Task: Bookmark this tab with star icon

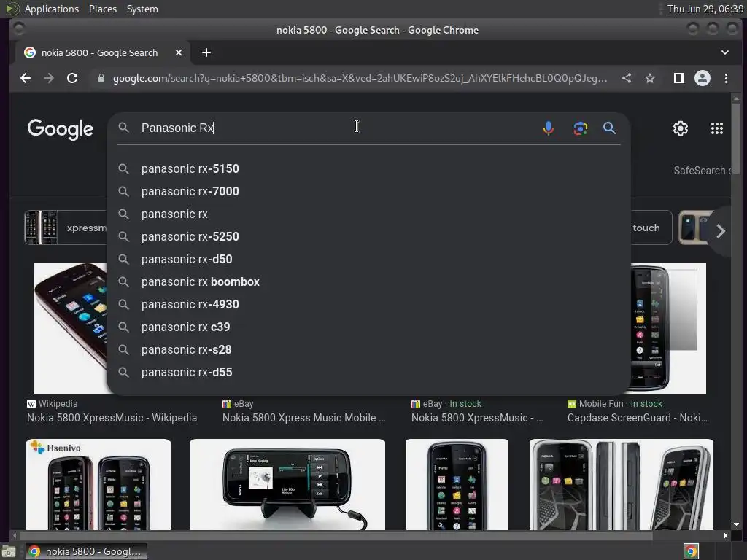Action: point(650,78)
